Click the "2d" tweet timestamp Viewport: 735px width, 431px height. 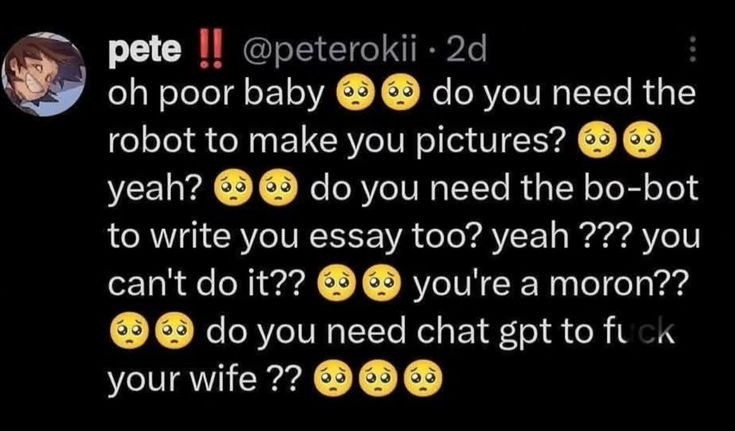tap(466, 50)
